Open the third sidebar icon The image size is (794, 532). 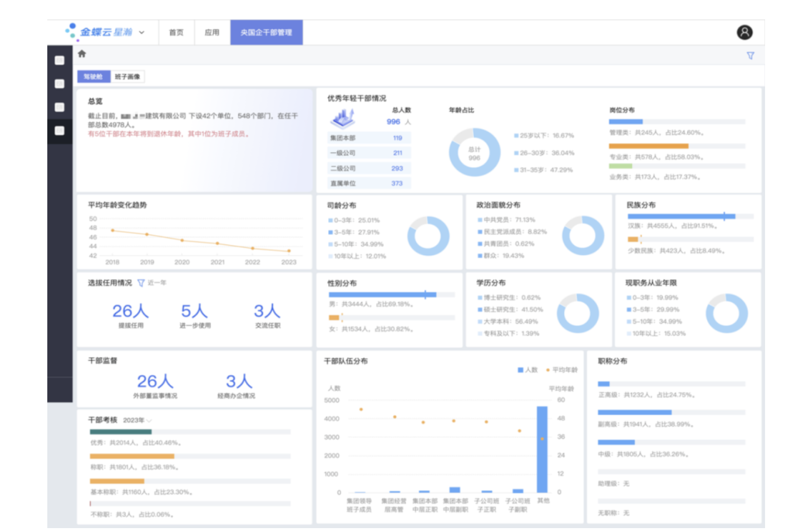click(x=60, y=107)
